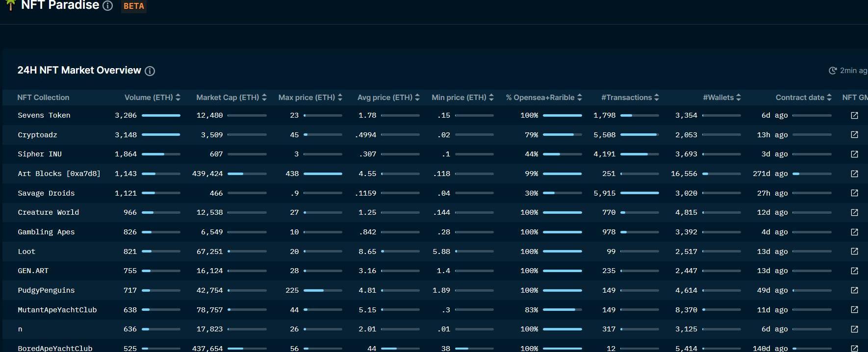The height and width of the screenshot is (352, 868).
Task: Click the BETA badge
Action: click(134, 6)
